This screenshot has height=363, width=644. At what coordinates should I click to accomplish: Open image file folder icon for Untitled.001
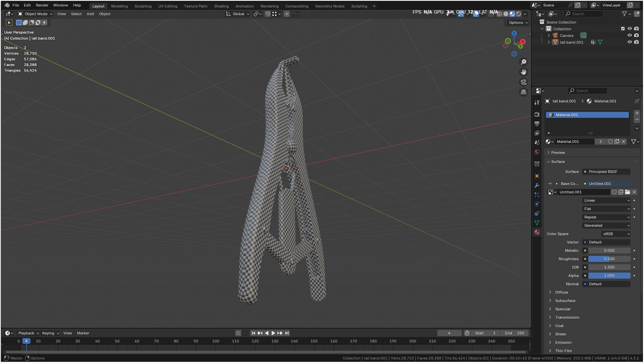[628, 192]
